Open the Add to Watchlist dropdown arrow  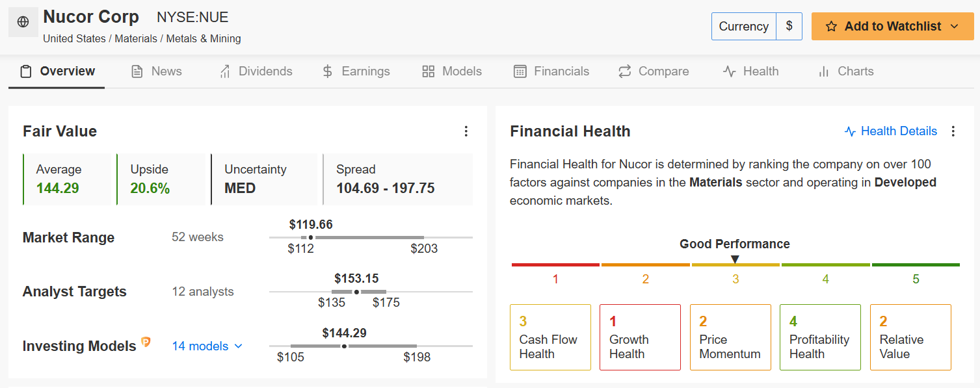[954, 27]
